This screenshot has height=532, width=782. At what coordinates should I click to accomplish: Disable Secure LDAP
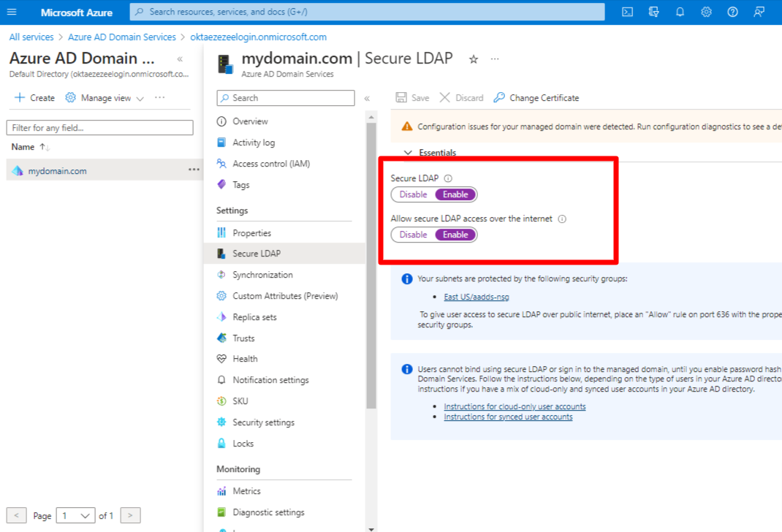coord(413,194)
